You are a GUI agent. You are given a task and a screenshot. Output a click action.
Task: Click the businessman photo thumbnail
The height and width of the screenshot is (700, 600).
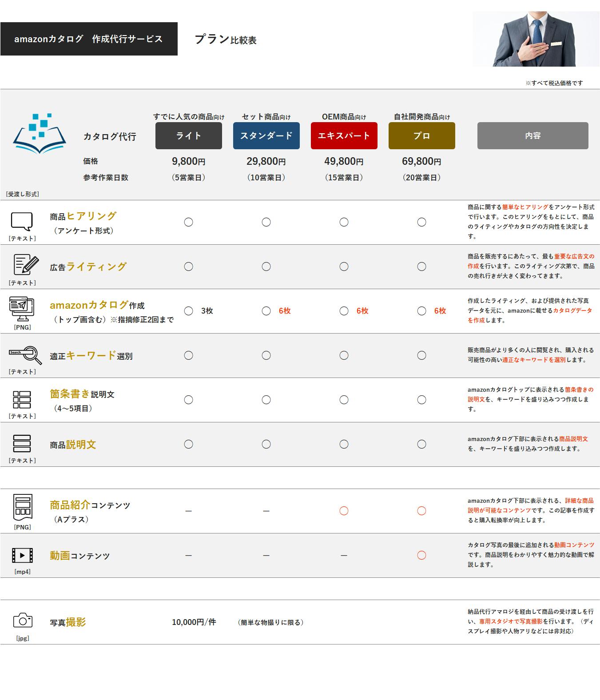(536, 39)
